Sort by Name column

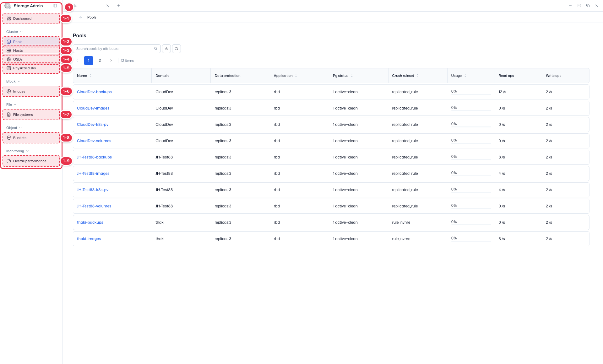(x=91, y=76)
